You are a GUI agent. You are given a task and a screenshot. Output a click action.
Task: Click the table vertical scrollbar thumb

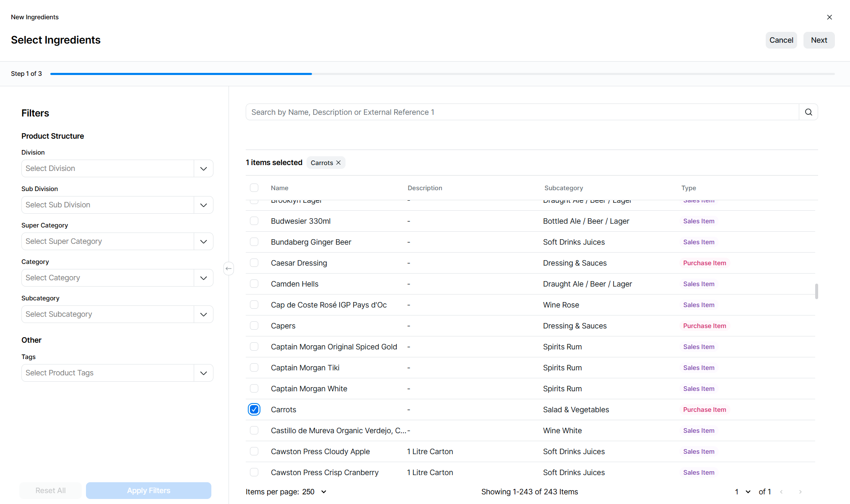tap(816, 291)
